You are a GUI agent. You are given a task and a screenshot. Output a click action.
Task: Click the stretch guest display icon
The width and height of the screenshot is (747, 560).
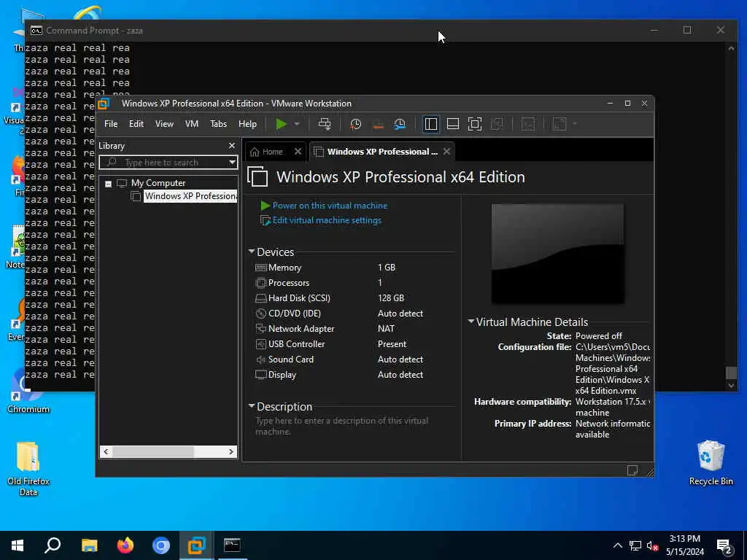(560, 124)
